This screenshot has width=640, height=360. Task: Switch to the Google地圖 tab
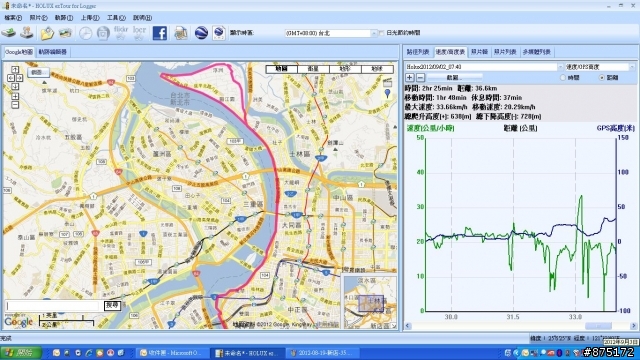[x=19, y=52]
